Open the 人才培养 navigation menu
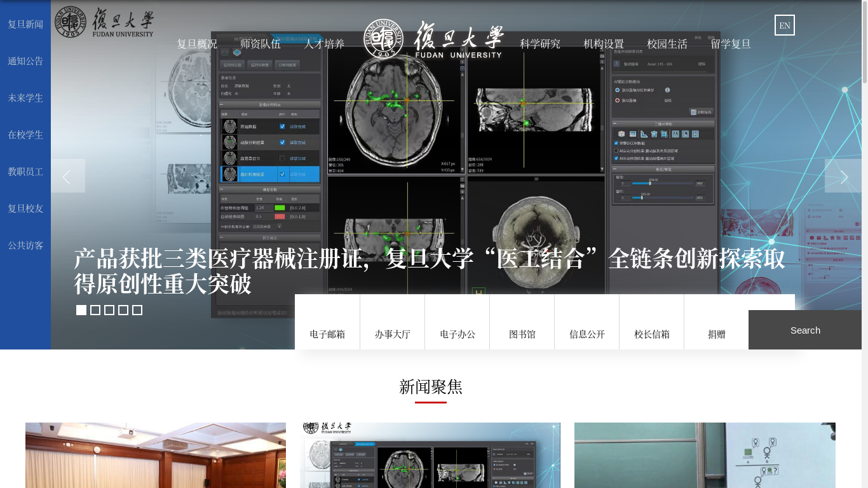The width and height of the screenshot is (868, 488). tap(324, 44)
